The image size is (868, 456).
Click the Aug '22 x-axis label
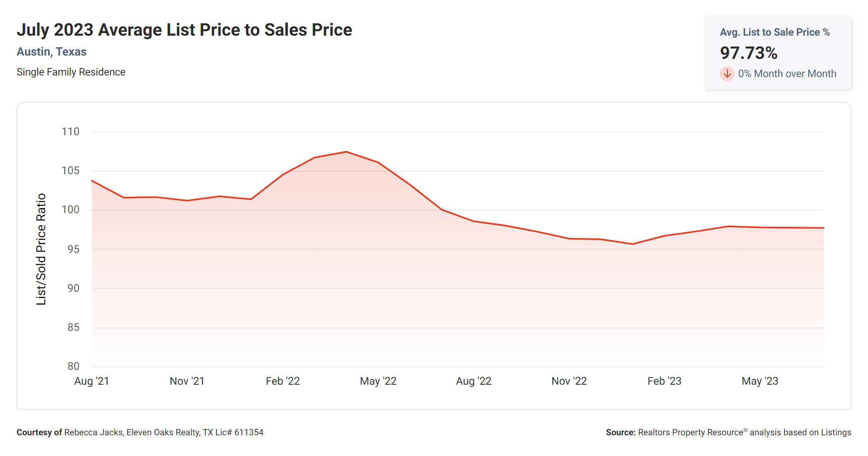click(473, 381)
